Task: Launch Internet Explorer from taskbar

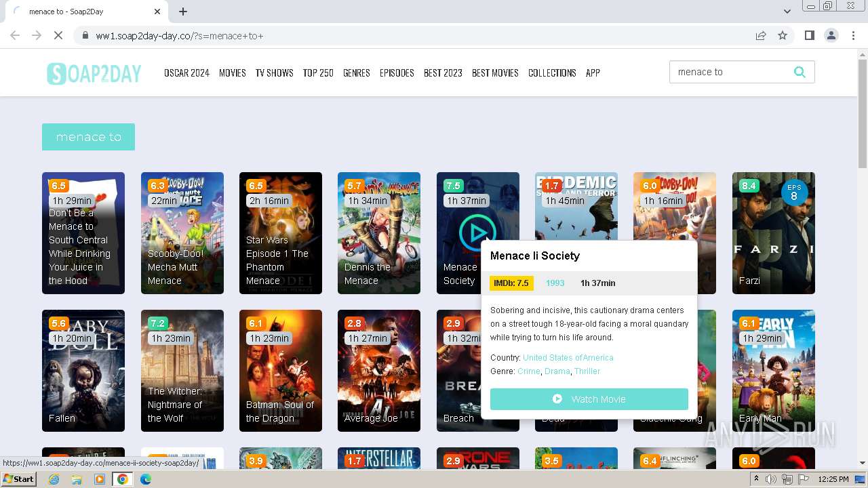Action: point(54,479)
